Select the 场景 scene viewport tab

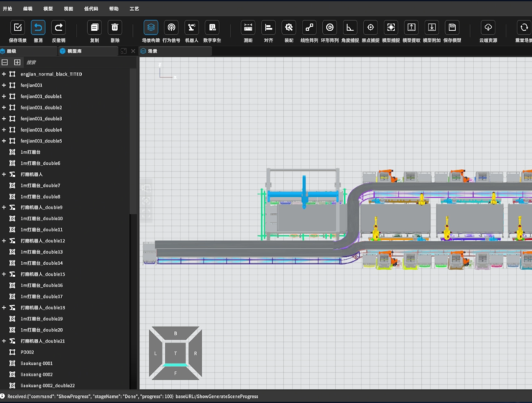pos(175,51)
